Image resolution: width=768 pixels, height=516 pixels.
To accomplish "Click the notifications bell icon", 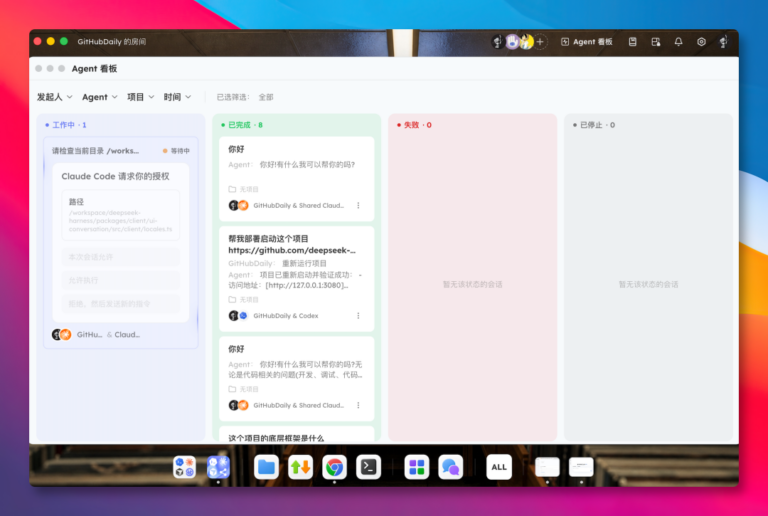I will click(678, 42).
